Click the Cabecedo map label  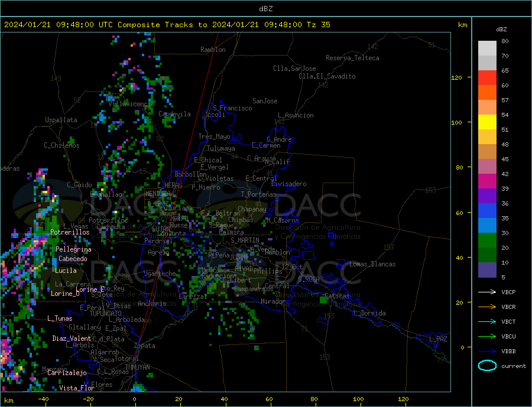[73, 259]
